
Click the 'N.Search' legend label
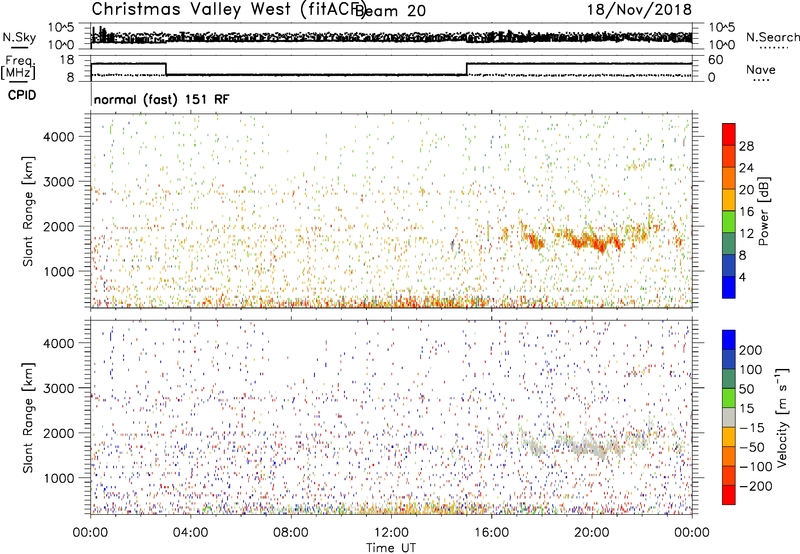click(x=772, y=37)
